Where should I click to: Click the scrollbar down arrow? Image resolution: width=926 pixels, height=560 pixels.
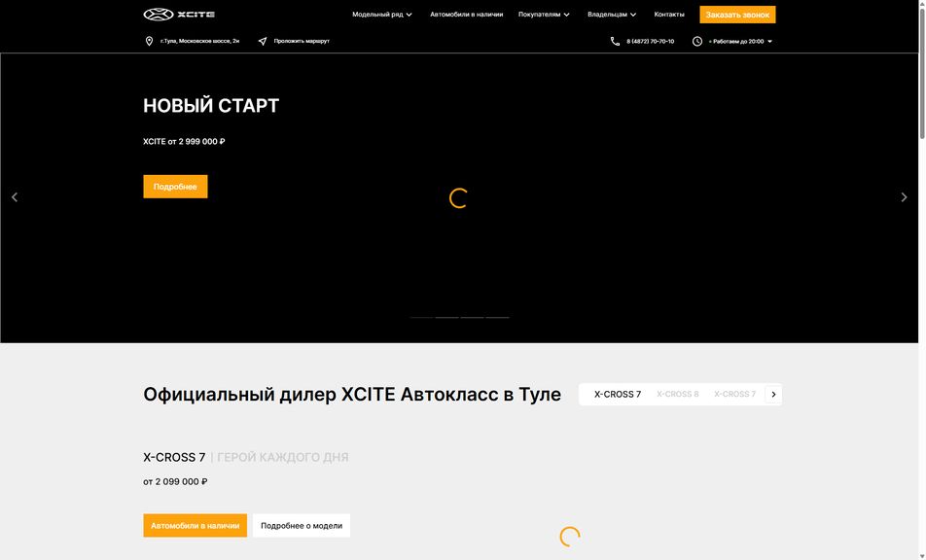tap(922, 555)
